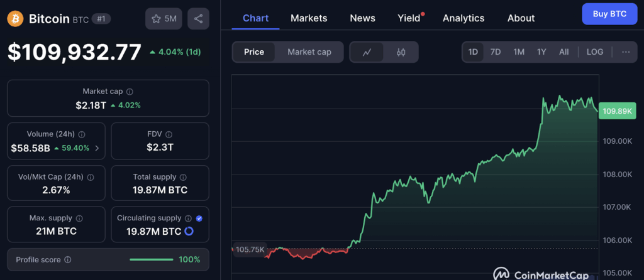This screenshot has width=644, height=280.
Task: Open the three-dot more options menu
Action: tap(625, 52)
